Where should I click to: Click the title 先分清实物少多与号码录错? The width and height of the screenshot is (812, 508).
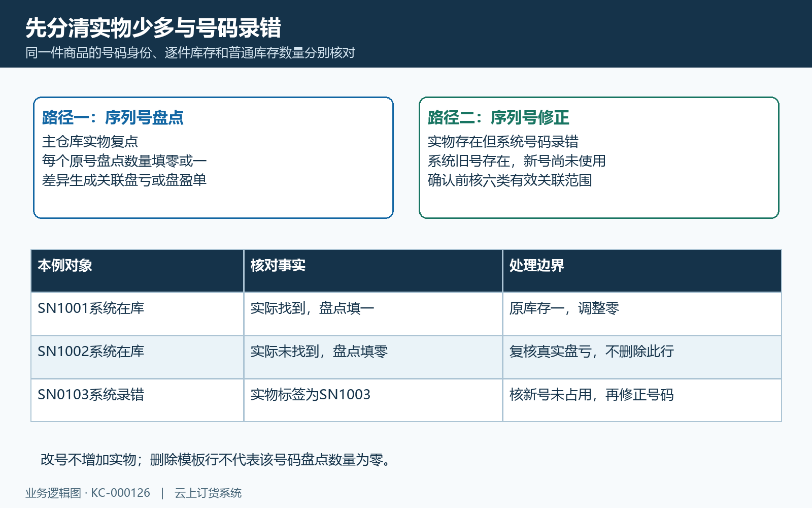(153, 28)
